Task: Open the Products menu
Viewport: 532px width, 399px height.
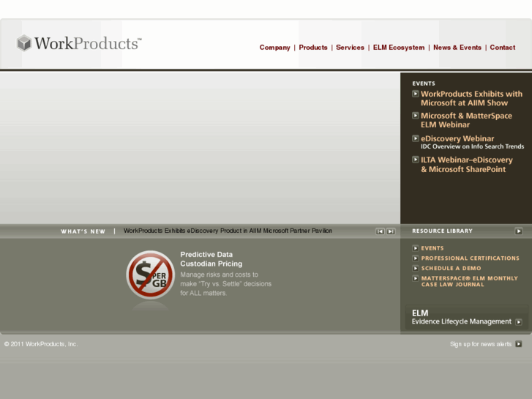Action: coord(313,48)
